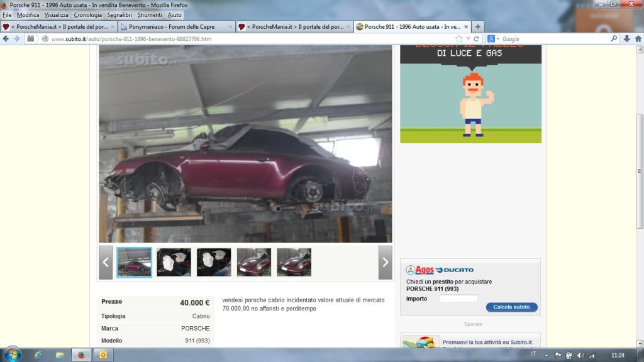Screen dimensions: 644x362
Task: Open the Windows Start menu
Action: coord(12,354)
